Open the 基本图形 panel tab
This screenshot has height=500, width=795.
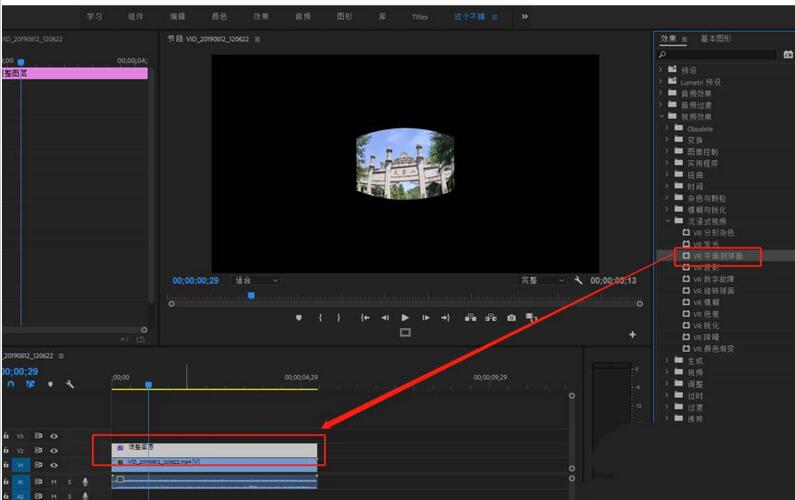tap(715, 39)
